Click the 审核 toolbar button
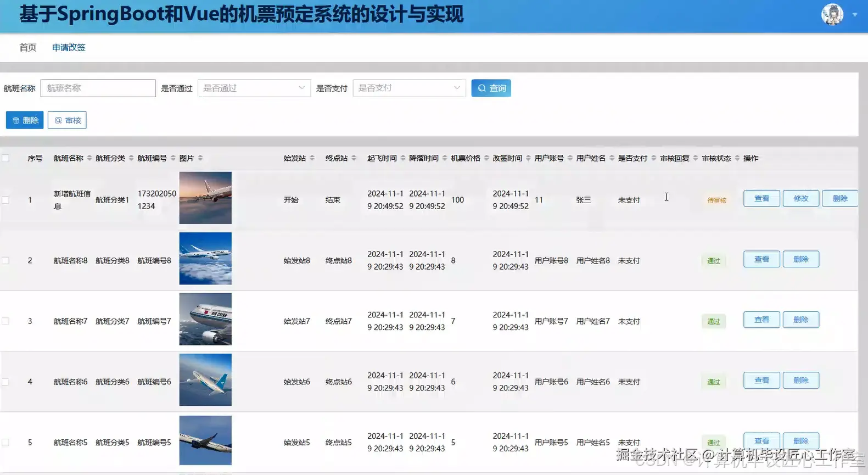Viewport: 868px width, 475px height. [67, 120]
